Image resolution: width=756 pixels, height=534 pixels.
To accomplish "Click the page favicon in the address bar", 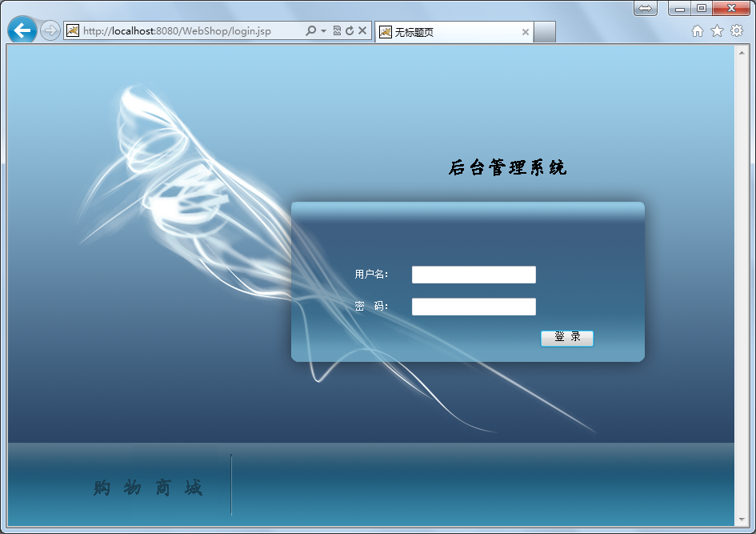I will (73, 31).
